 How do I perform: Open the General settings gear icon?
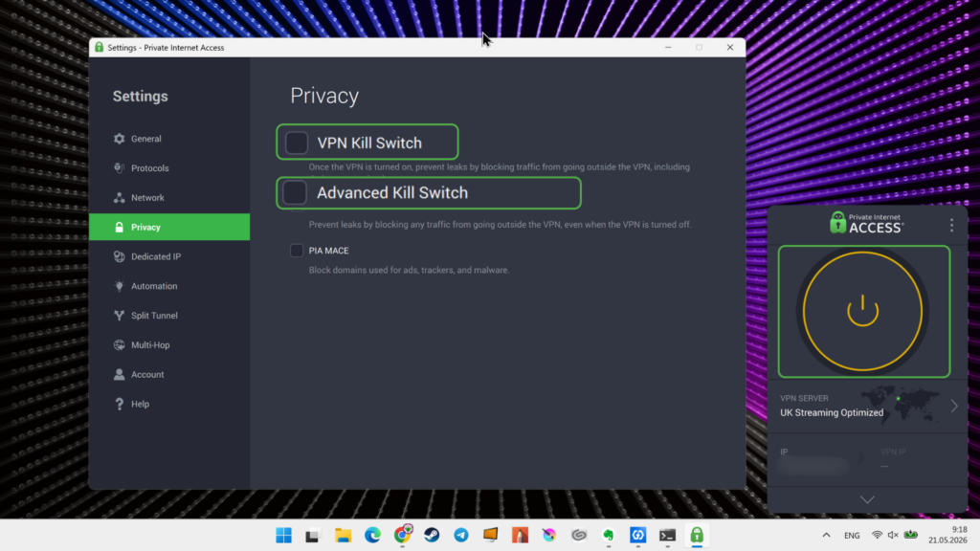pyautogui.click(x=120, y=139)
